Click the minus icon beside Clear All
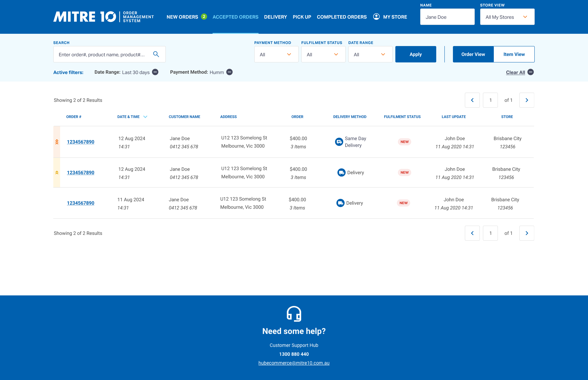 pos(531,72)
